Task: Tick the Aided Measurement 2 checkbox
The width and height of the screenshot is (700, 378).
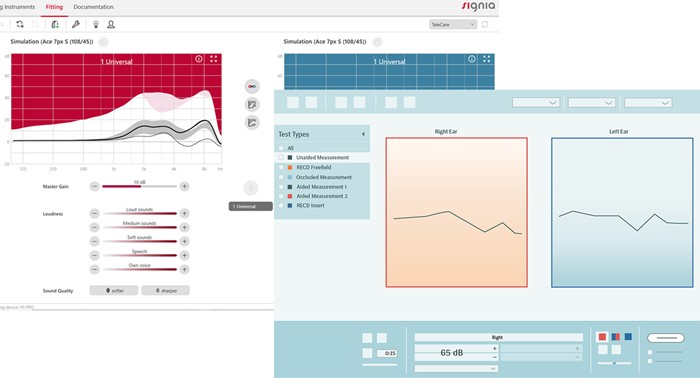Action: click(x=281, y=196)
